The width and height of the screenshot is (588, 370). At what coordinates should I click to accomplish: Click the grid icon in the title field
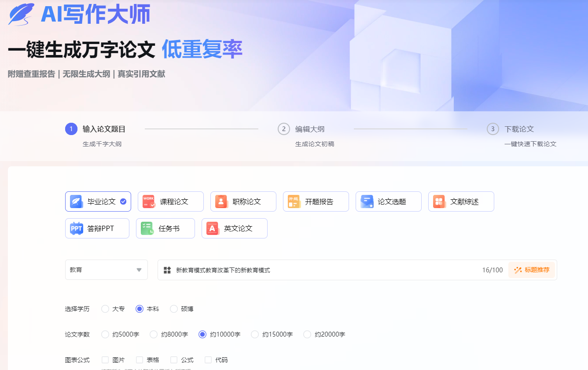pyautogui.click(x=167, y=270)
